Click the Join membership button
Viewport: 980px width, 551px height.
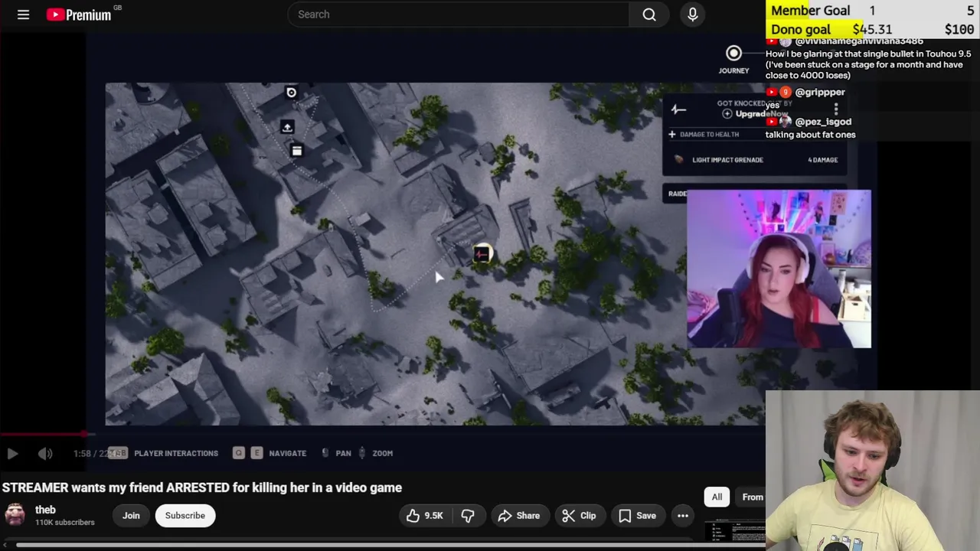pos(131,516)
